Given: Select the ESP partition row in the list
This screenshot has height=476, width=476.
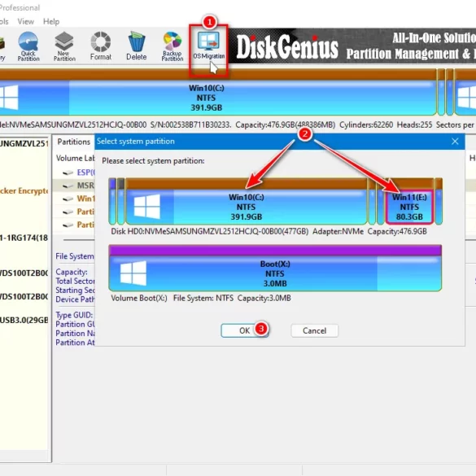Looking at the screenshot, I should coord(74,172).
